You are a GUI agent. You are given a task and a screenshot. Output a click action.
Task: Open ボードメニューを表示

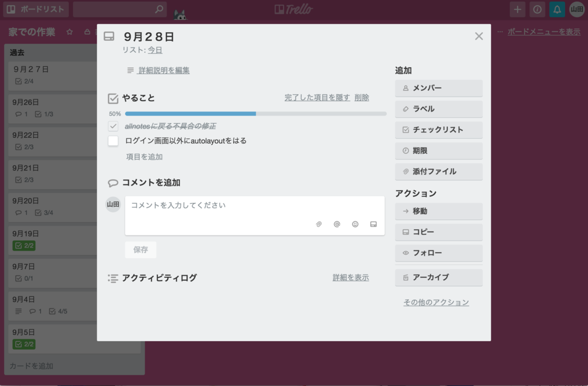[x=544, y=32]
